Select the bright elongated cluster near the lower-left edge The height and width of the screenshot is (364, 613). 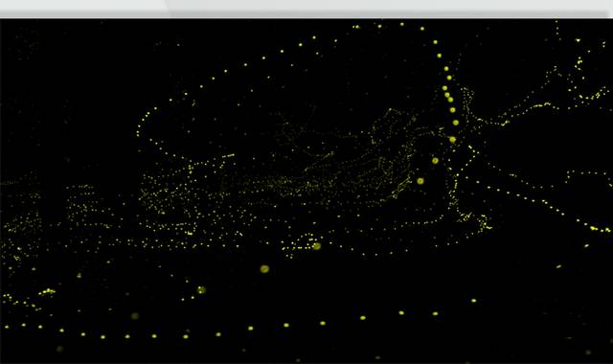tap(47, 291)
